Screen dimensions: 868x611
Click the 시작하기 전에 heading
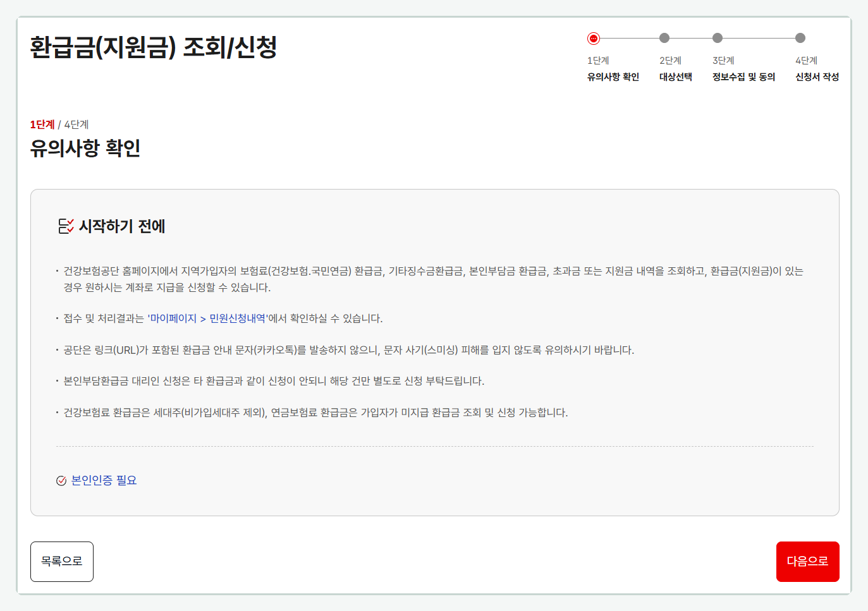[x=122, y=226]
